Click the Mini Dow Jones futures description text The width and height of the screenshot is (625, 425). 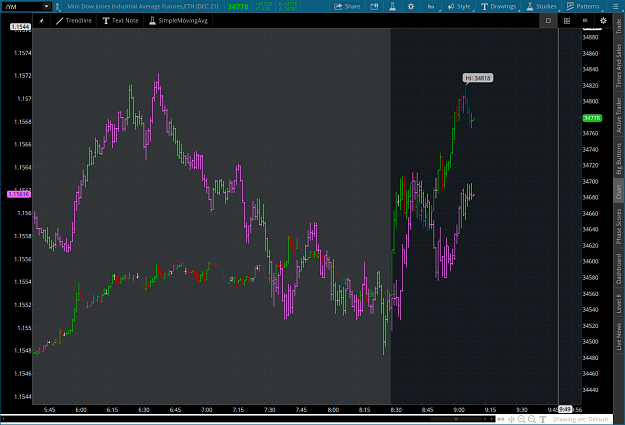tap(143, 6)
